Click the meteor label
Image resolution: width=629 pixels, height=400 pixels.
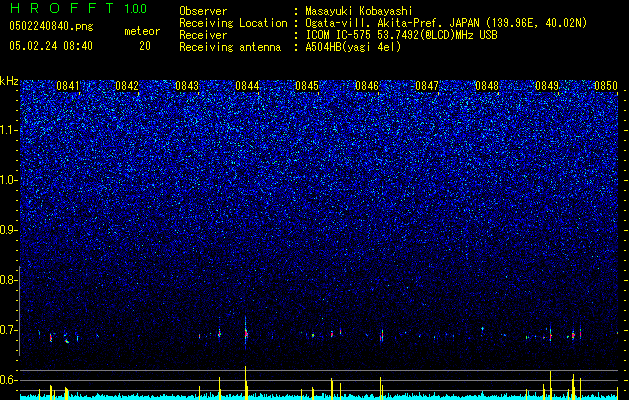[x=142, y=31]
